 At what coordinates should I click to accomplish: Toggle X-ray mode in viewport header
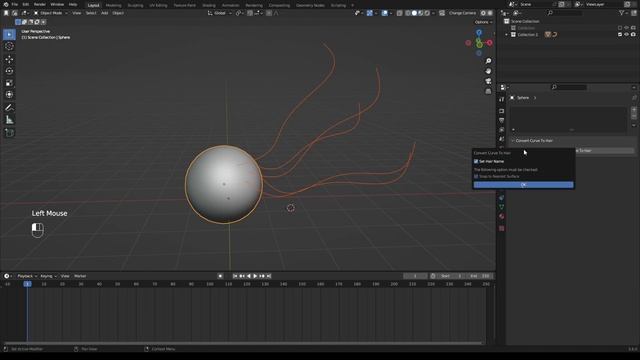(x=400, y=13)
